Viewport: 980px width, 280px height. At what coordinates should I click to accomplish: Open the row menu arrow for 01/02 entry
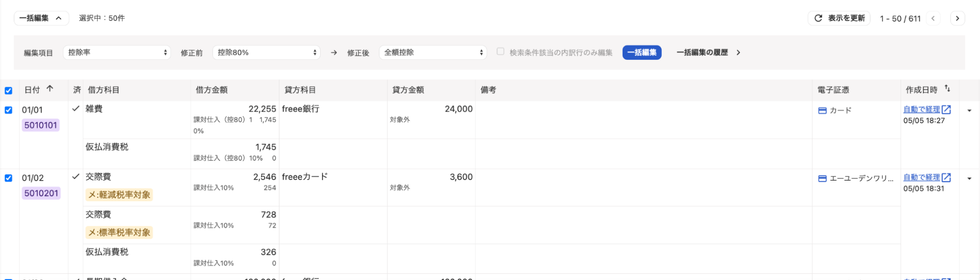[x=969, y=179]
